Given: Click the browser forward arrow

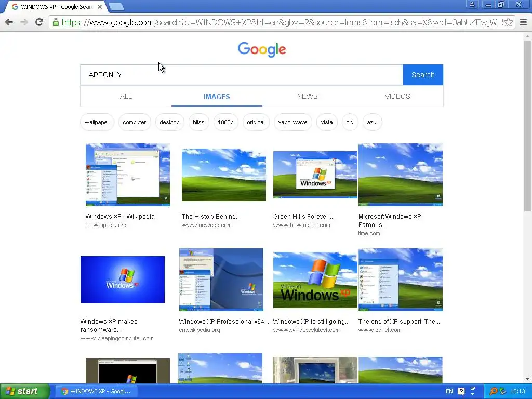Looking at the screenshot, I should tap(24, 22).
